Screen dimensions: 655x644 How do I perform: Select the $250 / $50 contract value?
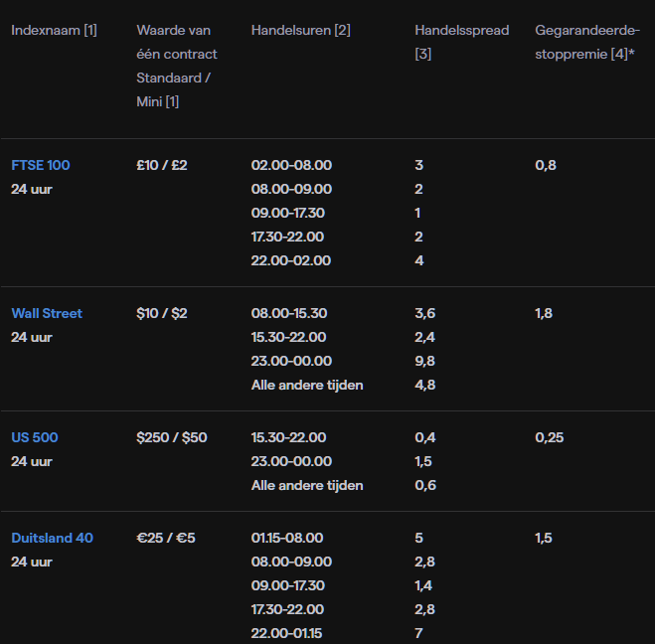click(x=172, y=437)
